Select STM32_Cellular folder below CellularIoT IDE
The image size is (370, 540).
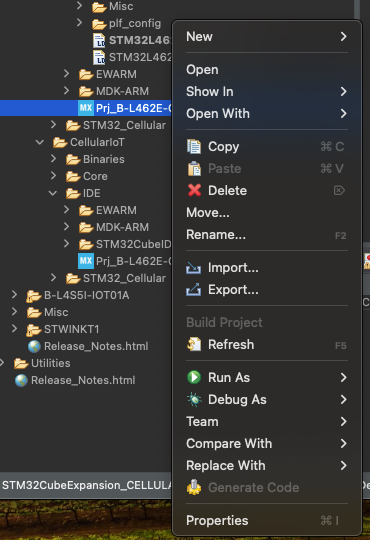tap(124, 278)
